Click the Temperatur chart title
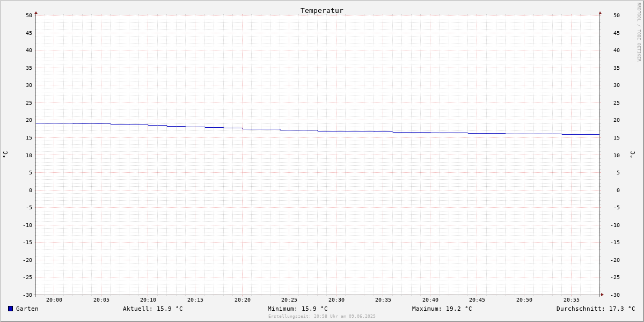 (322, 10)
